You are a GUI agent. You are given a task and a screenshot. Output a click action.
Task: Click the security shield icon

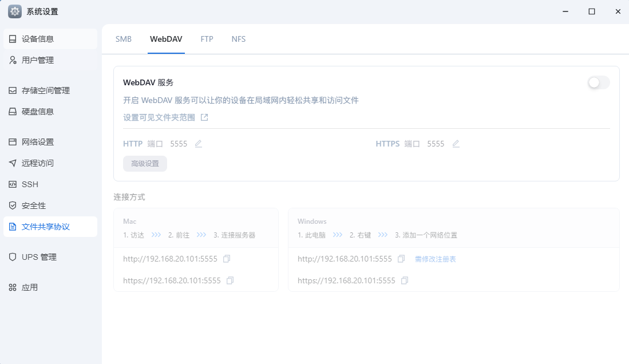[x=13, y=205]
